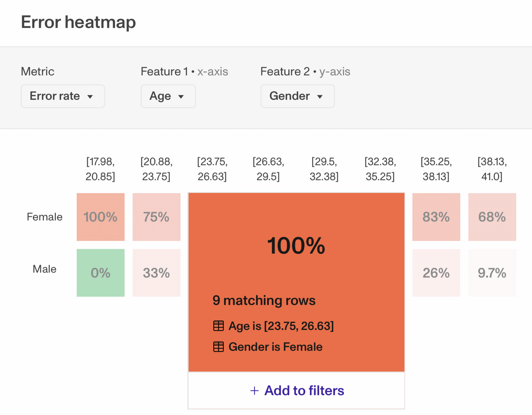Click table icon next to Age filter
The height and width of the screenshot is (415, 532).
218,326
